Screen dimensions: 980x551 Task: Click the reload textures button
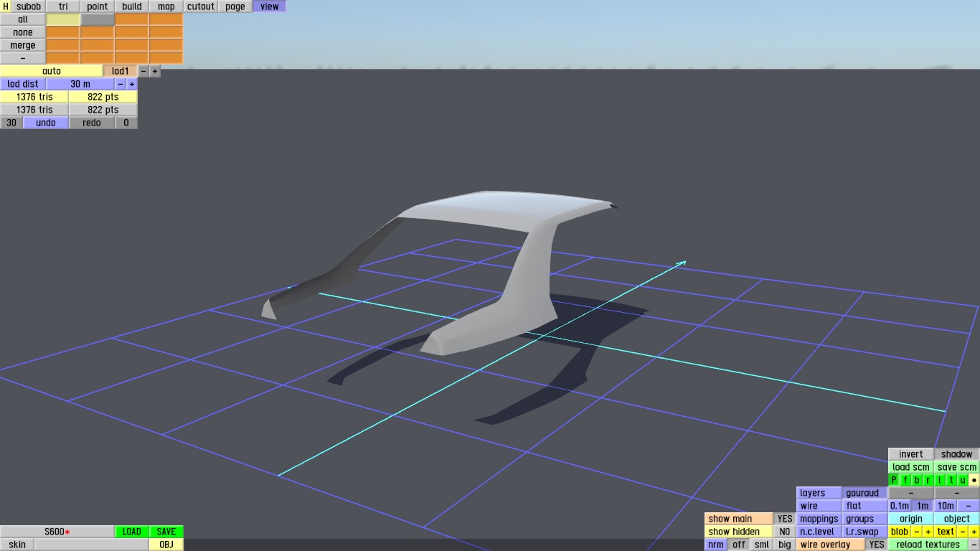point(928,545)
